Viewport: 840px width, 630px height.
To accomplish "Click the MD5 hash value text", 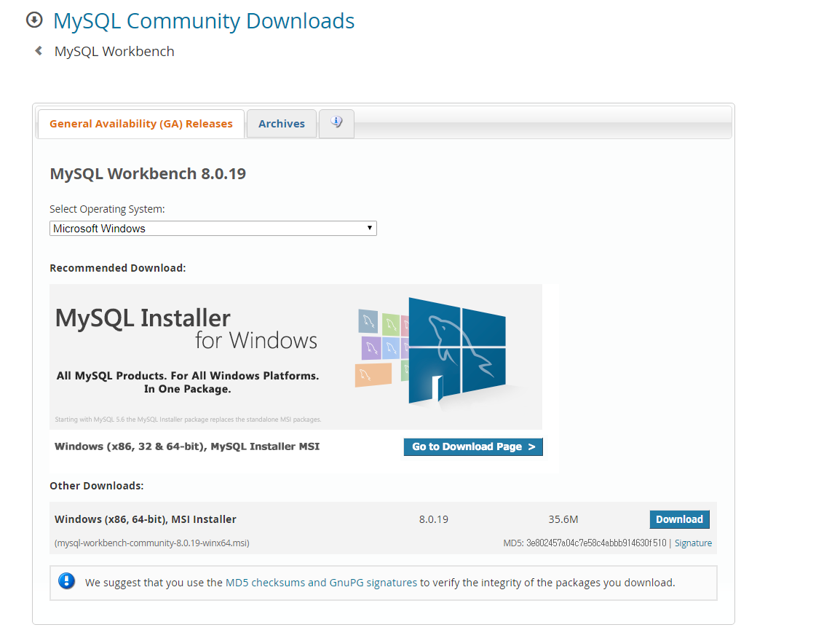I will [596, 543].
